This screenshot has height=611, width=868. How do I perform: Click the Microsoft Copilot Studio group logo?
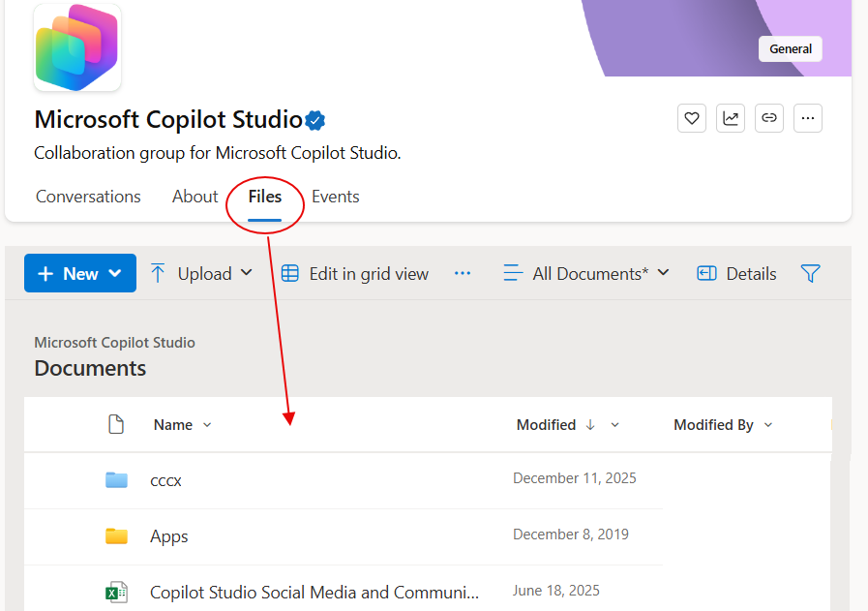coord(77,47)
